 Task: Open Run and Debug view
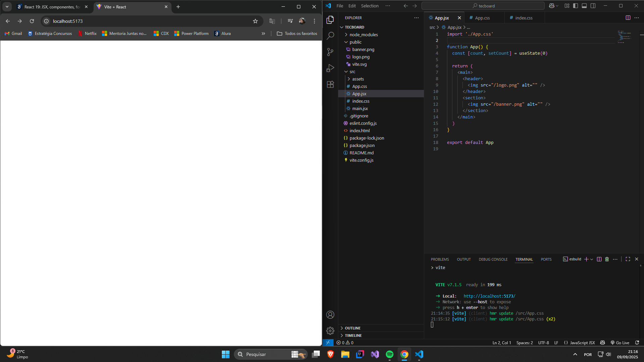(330, 68)
